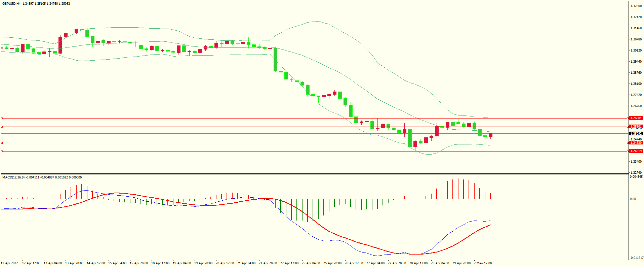Select the 1.24530 price level tag
The image size is (644, 267).
point(636,143)
